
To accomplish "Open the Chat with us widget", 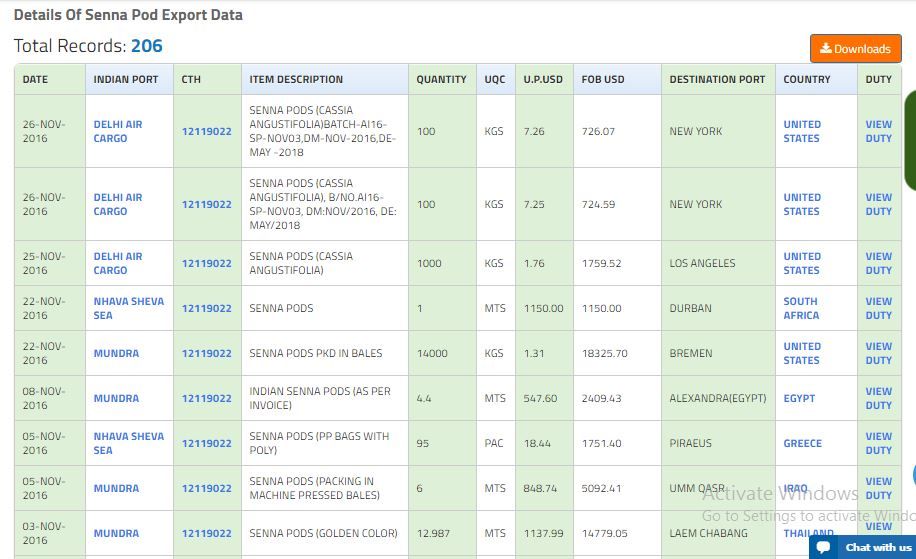I will (862, 547).
